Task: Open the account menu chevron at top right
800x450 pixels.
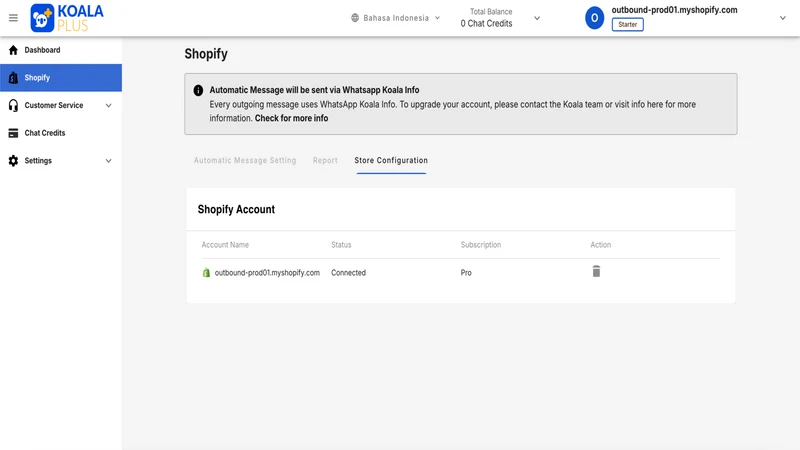Action: point(783,18)
